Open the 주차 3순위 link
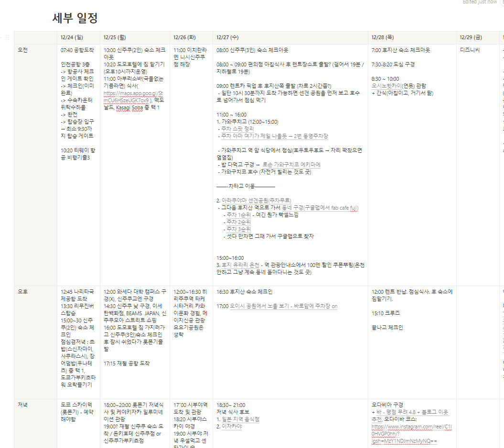Screen dimensions: 504x448 point(238,229)
